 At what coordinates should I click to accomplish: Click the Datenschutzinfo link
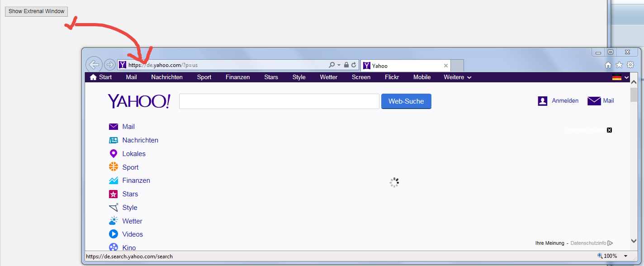(x=588, y=243)
